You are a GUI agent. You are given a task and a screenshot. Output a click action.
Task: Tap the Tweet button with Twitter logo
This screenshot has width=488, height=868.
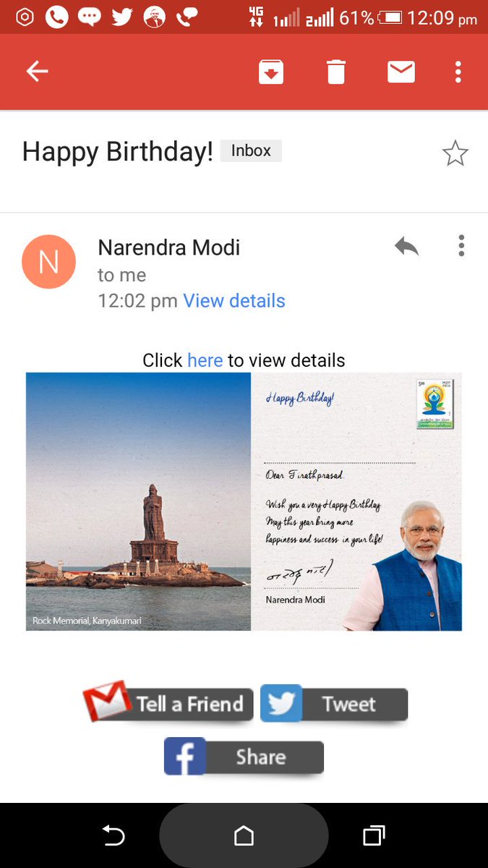coord(334,704)
